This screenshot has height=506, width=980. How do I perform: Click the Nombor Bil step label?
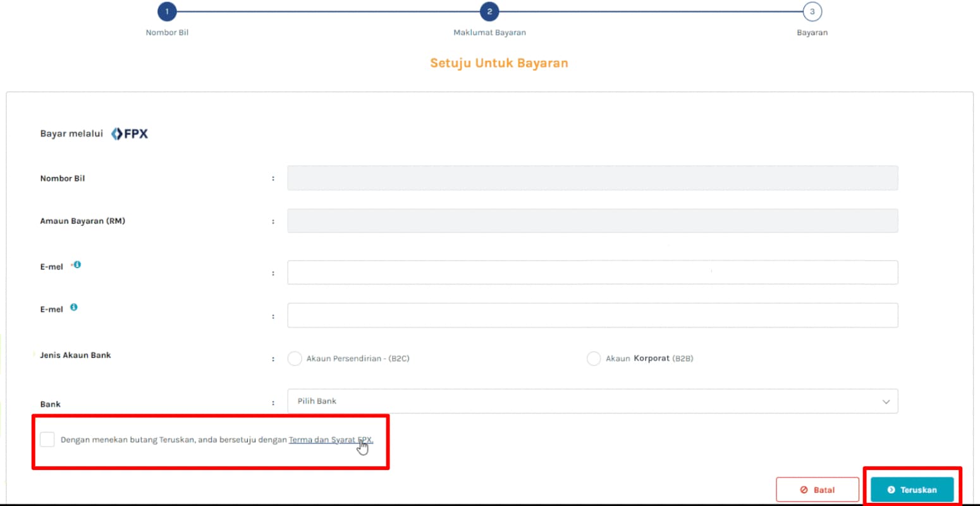pos(167,32)
